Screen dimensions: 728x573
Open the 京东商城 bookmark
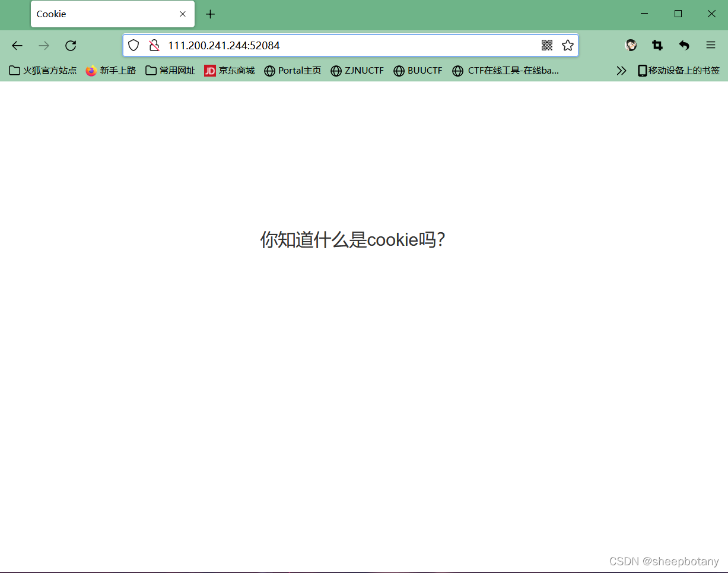230,71
